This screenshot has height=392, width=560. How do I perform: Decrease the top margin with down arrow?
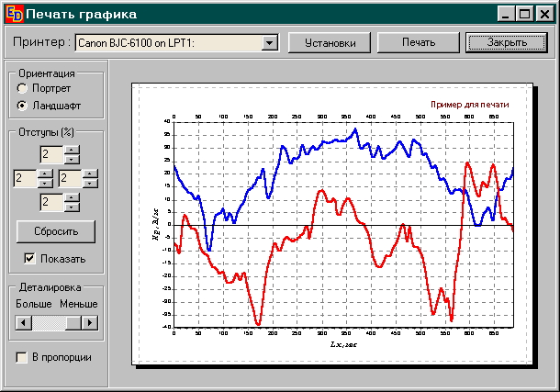click(73, 158)
